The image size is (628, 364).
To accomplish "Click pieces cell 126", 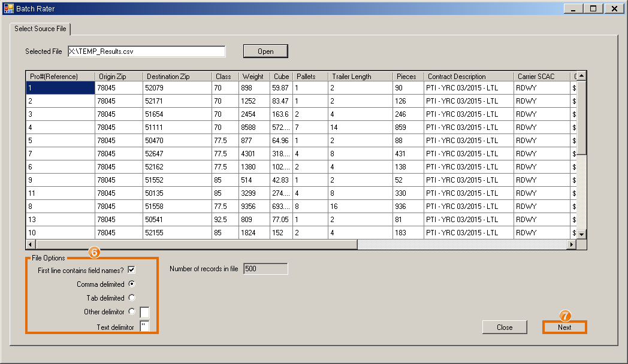I will pyautogui.click(x=409, y=101).
